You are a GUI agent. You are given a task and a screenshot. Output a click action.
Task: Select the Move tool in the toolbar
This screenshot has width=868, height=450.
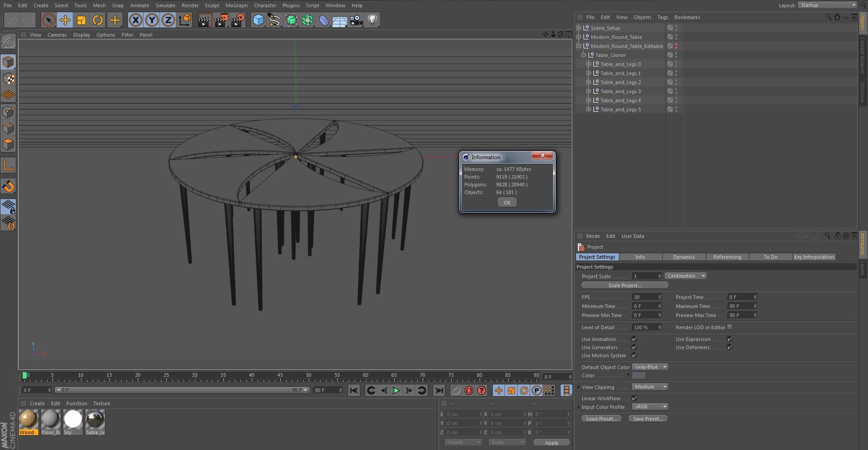(65, 20)
